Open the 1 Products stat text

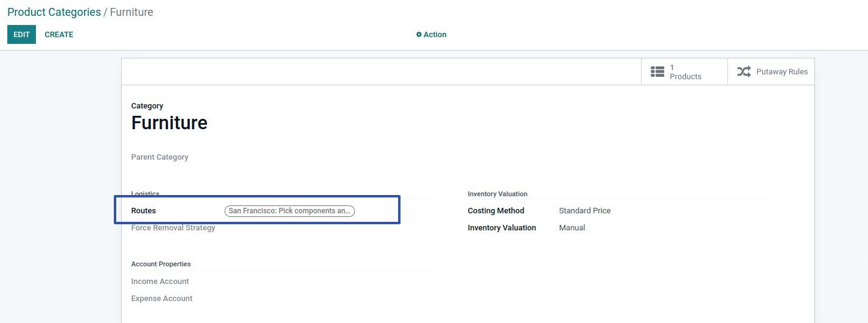685,72
